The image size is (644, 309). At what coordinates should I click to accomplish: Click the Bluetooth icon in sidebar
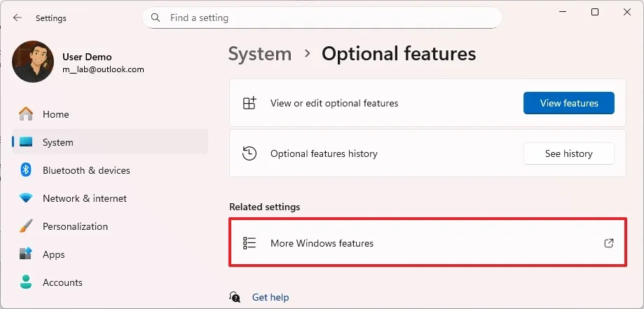pyautogui.click(x=26, y=170)
